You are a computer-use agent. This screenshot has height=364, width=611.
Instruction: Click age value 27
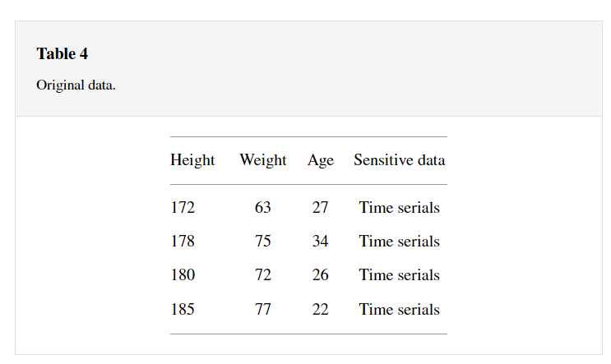[x=321, y=208]
